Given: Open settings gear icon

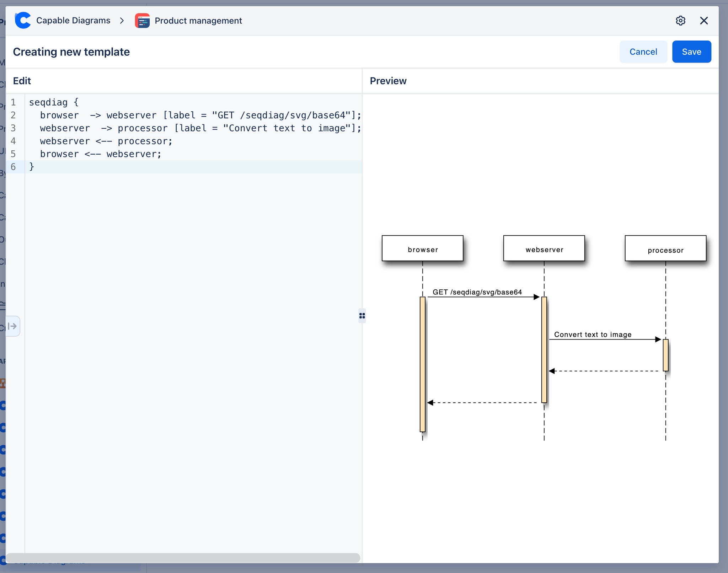Looking at the screenshot, I should point(680,21).
